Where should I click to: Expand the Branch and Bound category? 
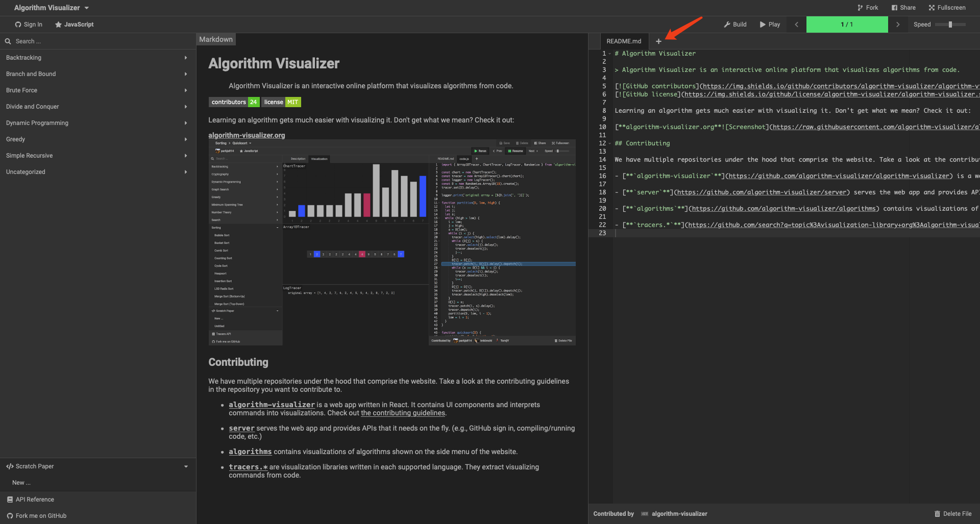point(97,74)
